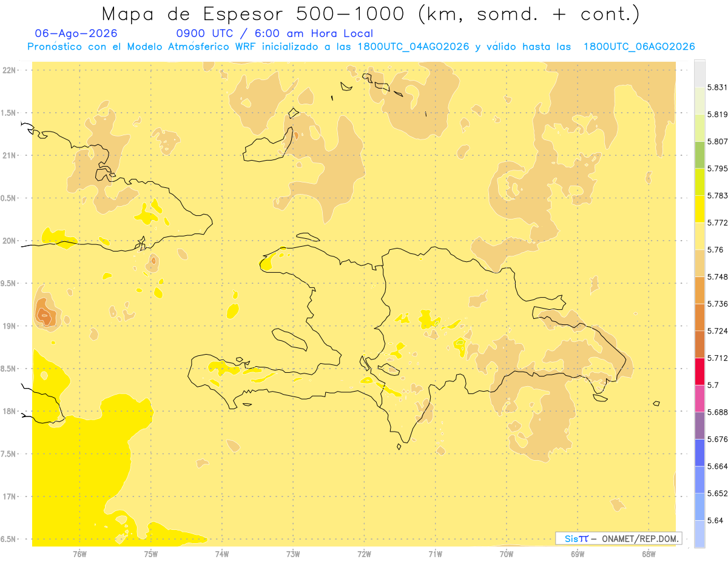Click colorbar value 5.652
Screen dimensions: 728x562
717,493
